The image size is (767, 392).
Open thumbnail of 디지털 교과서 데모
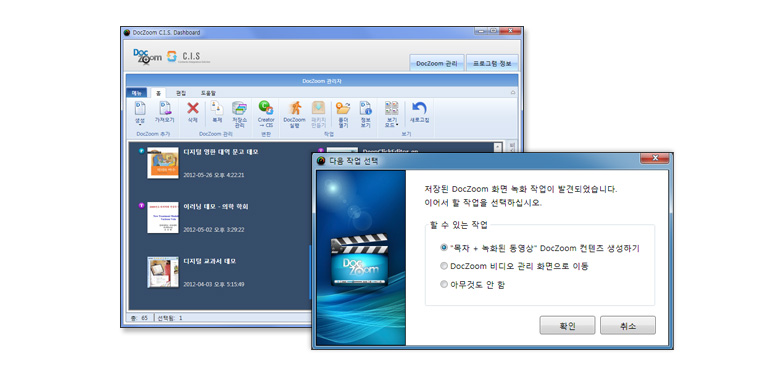coord(163,272)
